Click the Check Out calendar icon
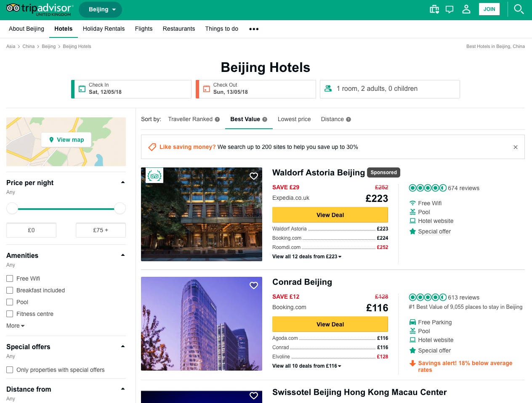The height and width of the screenshot is (403, 532). click(207, 89)
